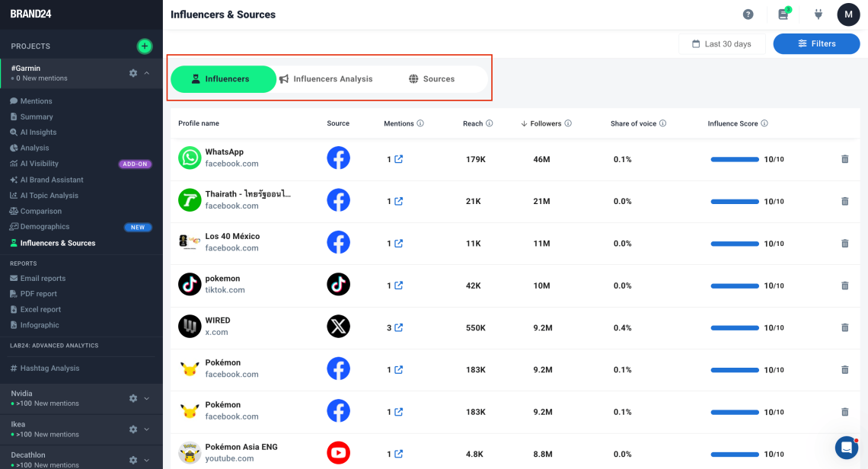Click the green add project plus button
The height and width of the screenshot is (469, 868).
pos(144,46)
